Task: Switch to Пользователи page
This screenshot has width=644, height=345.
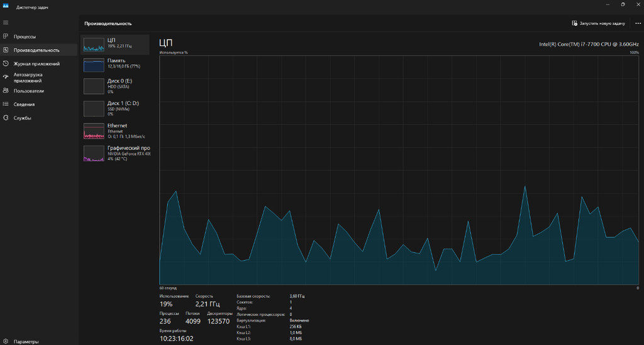Action: click(29, 91)
